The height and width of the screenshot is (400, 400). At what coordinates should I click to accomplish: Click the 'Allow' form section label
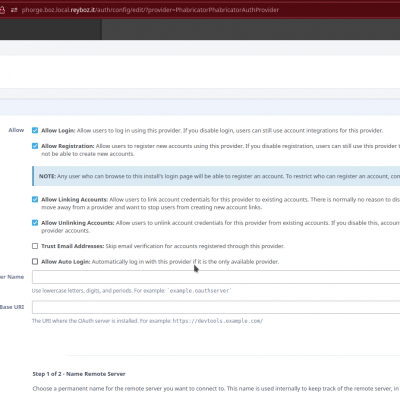(16, 130)
